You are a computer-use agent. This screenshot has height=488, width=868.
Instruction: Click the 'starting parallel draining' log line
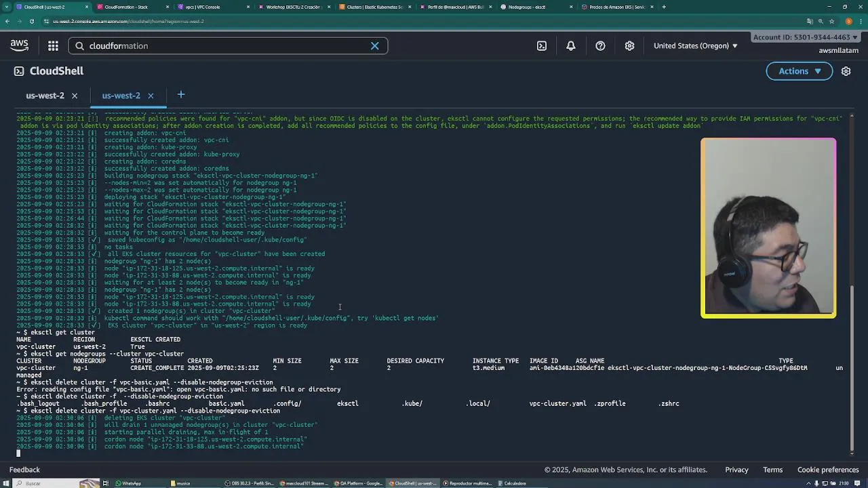[x=186, y=432]
